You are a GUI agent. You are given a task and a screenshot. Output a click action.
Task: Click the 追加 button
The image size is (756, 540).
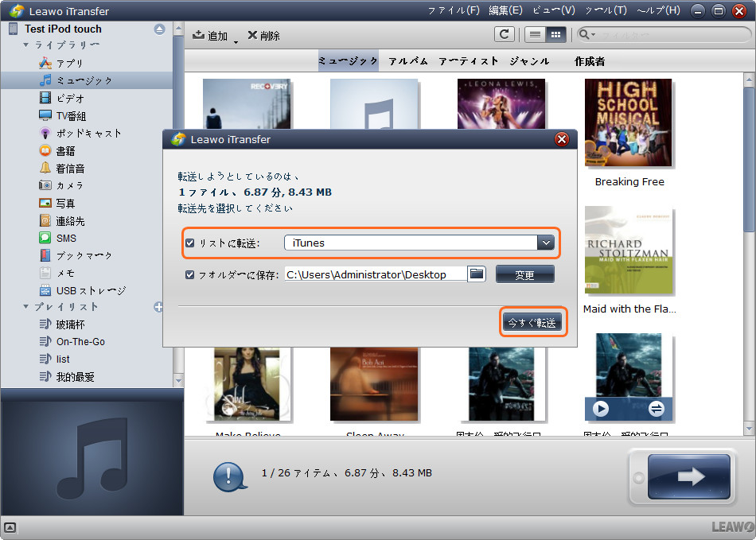pyautogui.click(x=210, y=36)
